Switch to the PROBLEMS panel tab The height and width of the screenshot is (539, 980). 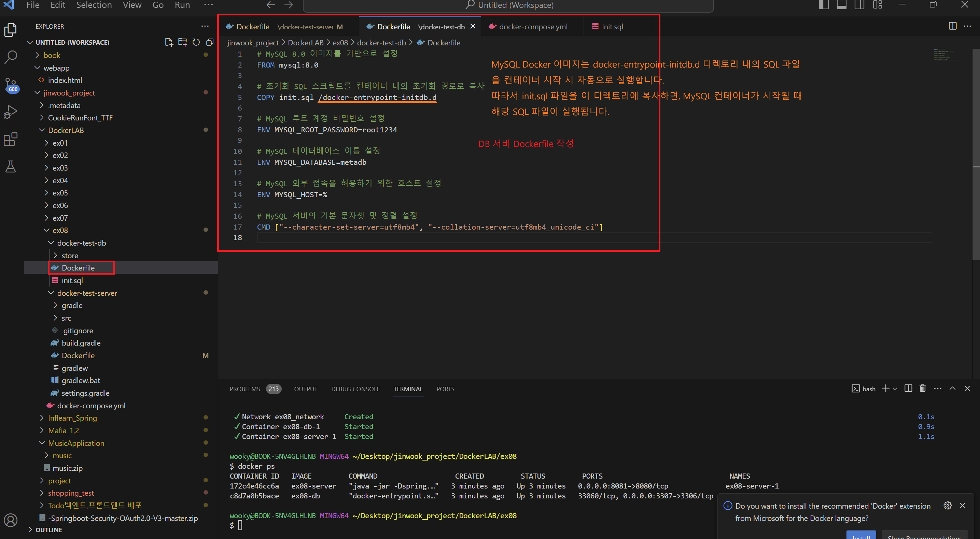point(244,389)
